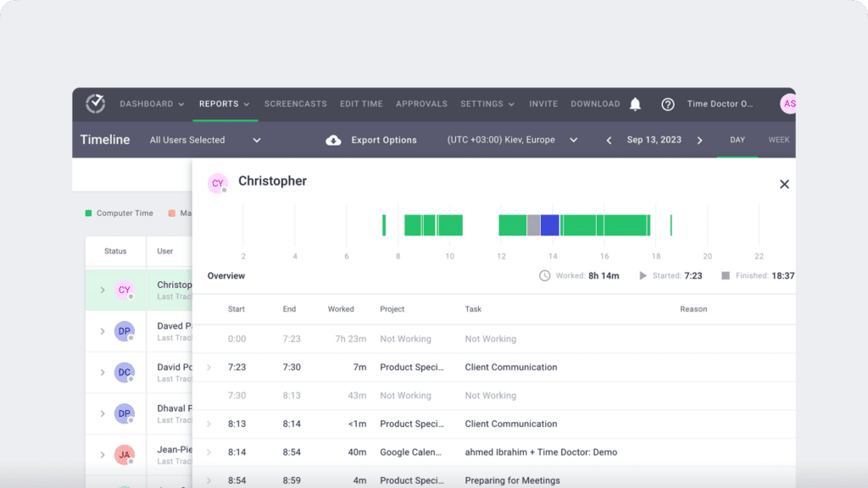
Task: Open the notifications bell
Action: 635,104
